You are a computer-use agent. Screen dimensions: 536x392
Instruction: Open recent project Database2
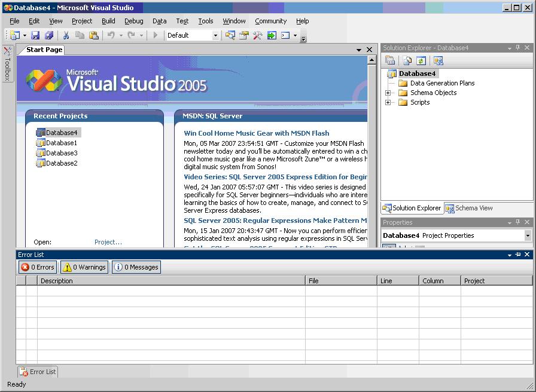pyautogui.click(x=57, y=163)
